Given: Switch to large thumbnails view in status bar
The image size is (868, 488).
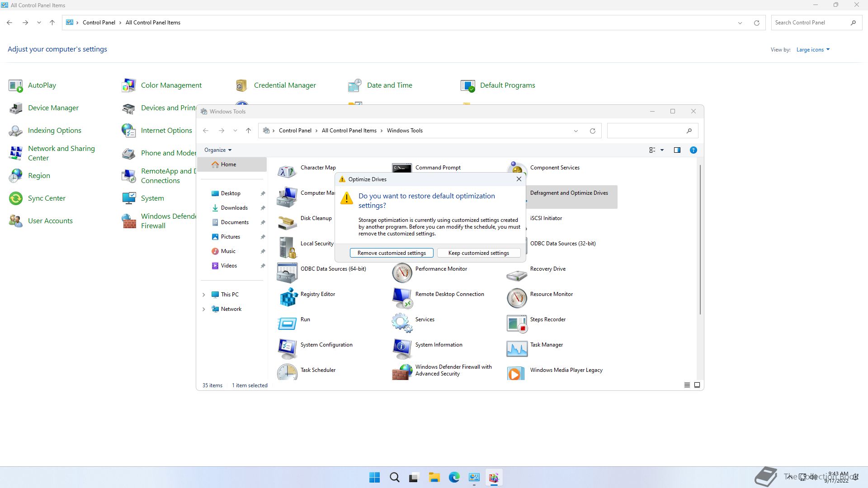Looking at the screenshot, I should click(x=697, y=385).
